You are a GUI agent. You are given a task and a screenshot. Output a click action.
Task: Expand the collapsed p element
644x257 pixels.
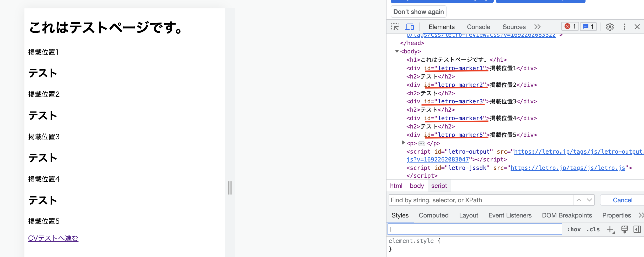pyautogui.click(x=403, y=143)
